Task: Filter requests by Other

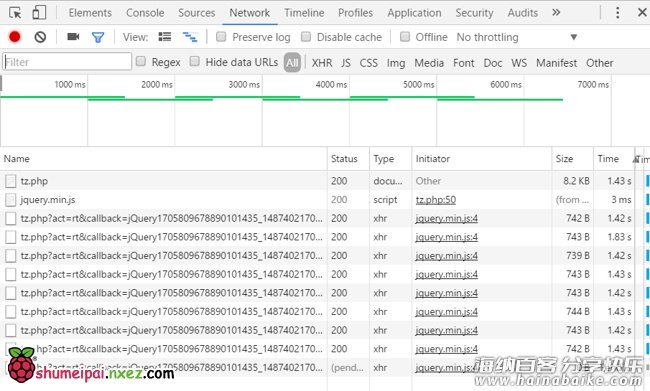Action: (x=599, y=63)
